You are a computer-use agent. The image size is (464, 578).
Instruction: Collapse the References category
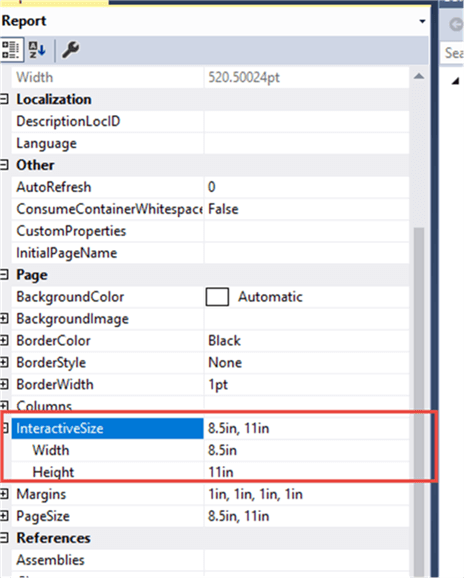(4, 538)
